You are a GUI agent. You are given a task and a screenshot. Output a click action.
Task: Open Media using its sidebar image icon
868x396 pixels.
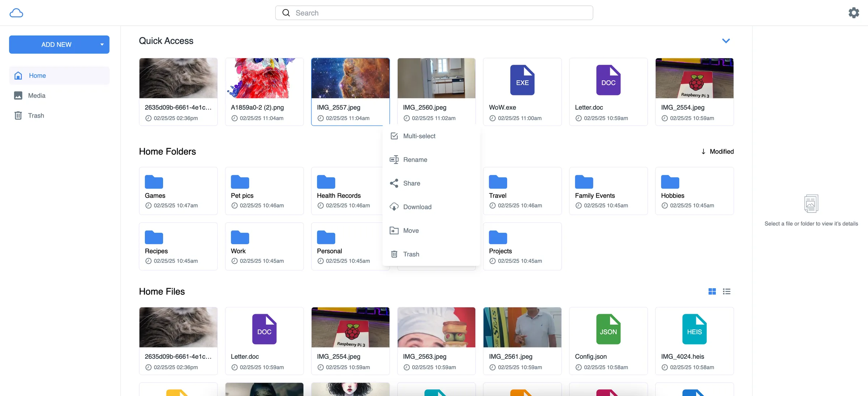[18, 96]
